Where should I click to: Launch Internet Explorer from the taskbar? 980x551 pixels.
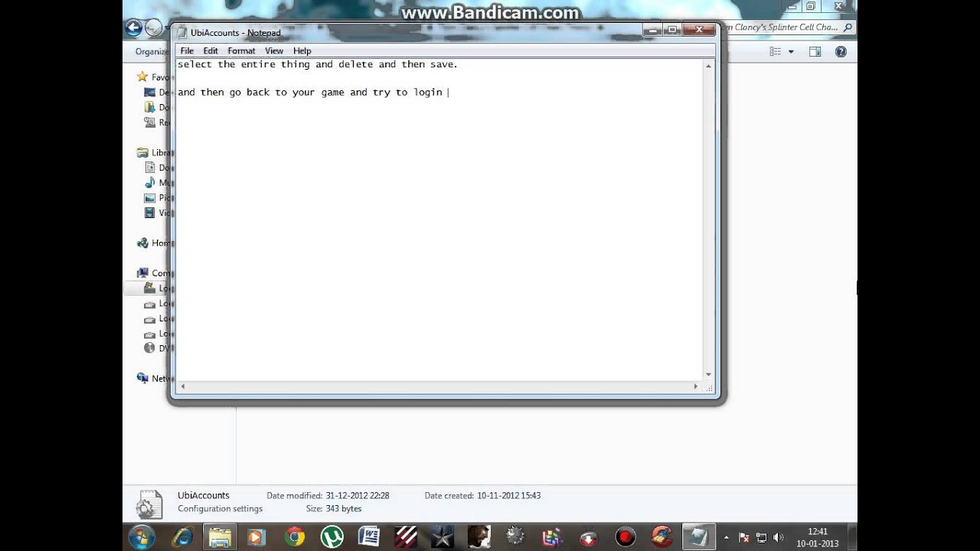coord(182,536)
